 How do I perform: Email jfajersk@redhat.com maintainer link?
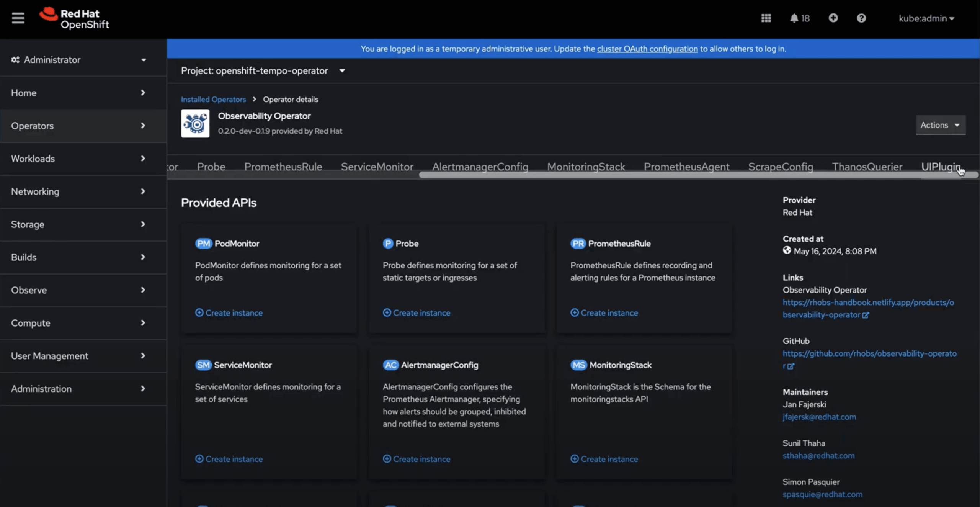(x=819, y=417)
